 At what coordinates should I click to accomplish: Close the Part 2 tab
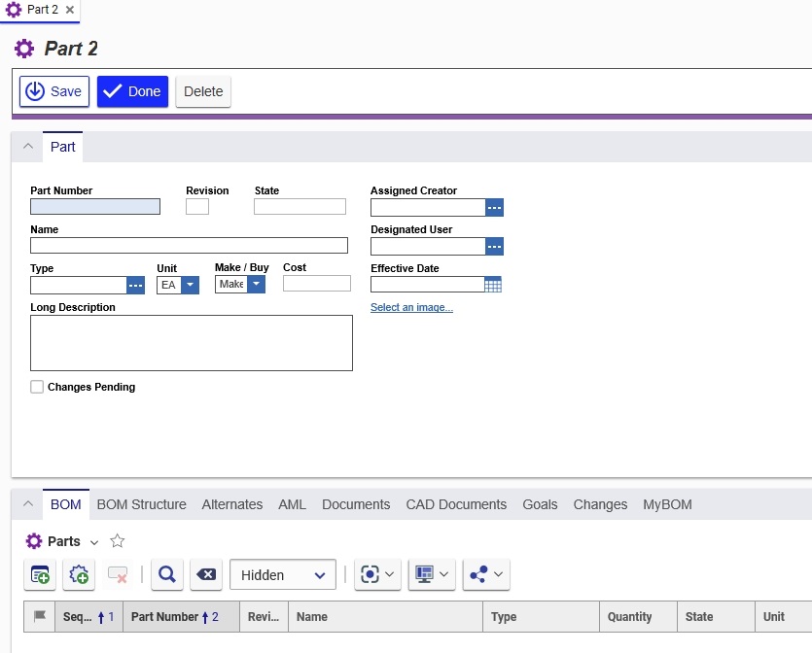[70, 10]
